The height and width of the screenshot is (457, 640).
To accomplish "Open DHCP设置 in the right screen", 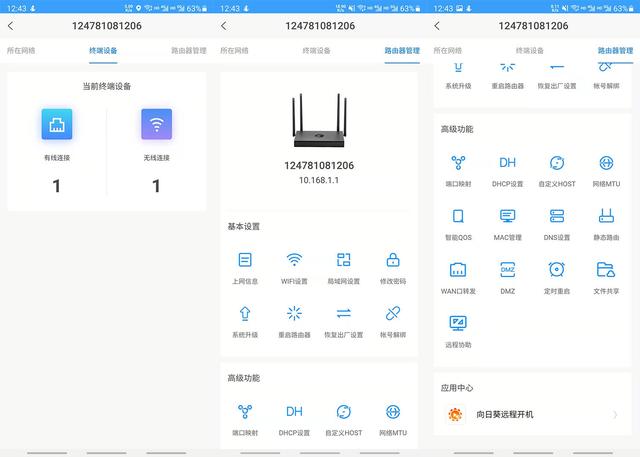I will (508, 171).
